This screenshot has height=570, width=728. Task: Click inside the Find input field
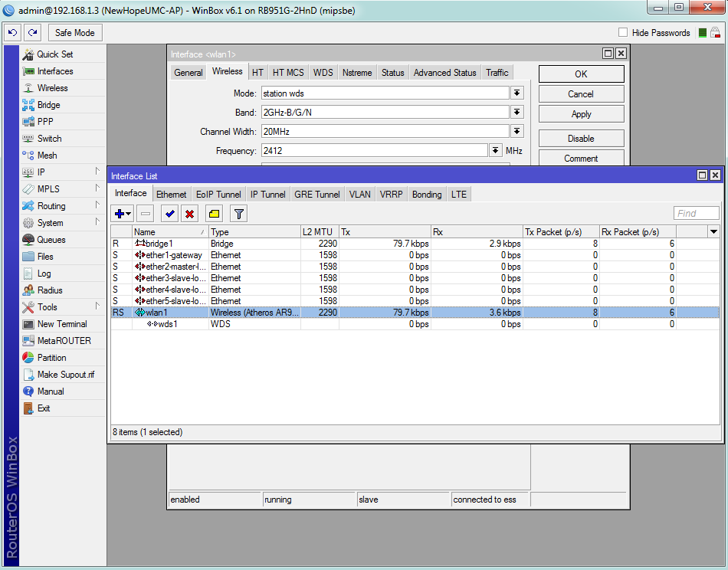694,212
